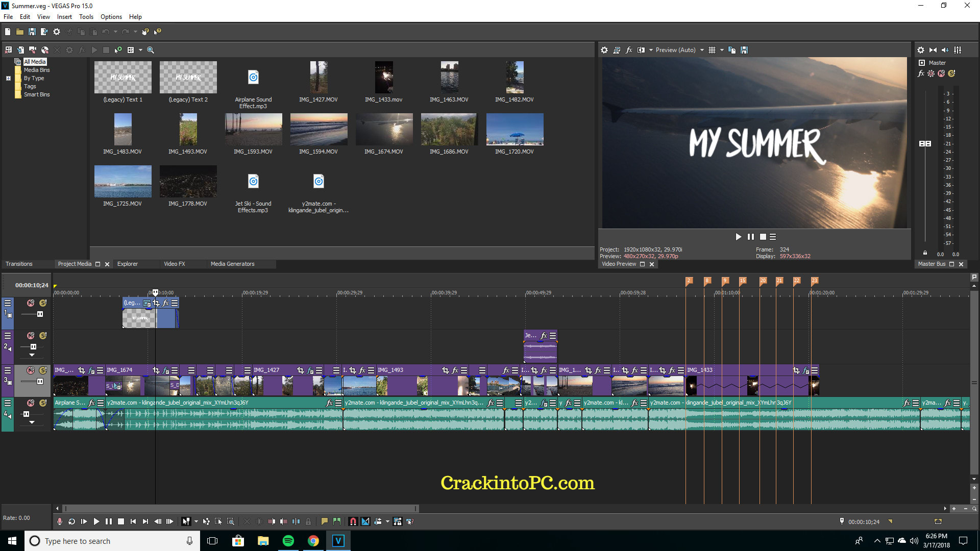
Task: Drag the master volume slider in Master Bus
Action: tap(926, 143)
